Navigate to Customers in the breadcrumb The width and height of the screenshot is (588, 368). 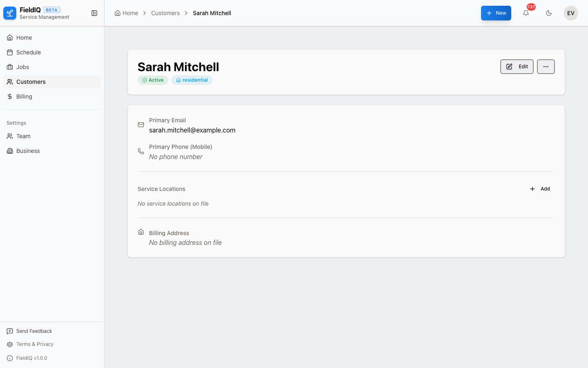point(165,13)
